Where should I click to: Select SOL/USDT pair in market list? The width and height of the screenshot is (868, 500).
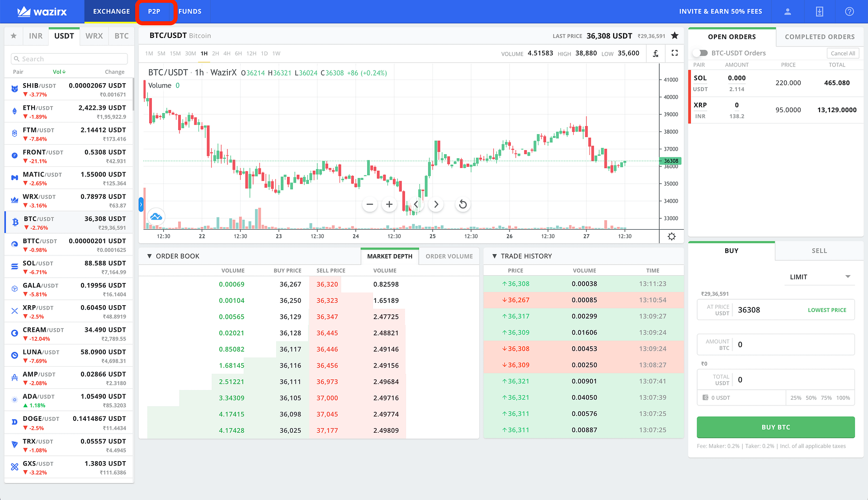coord(69,267)
